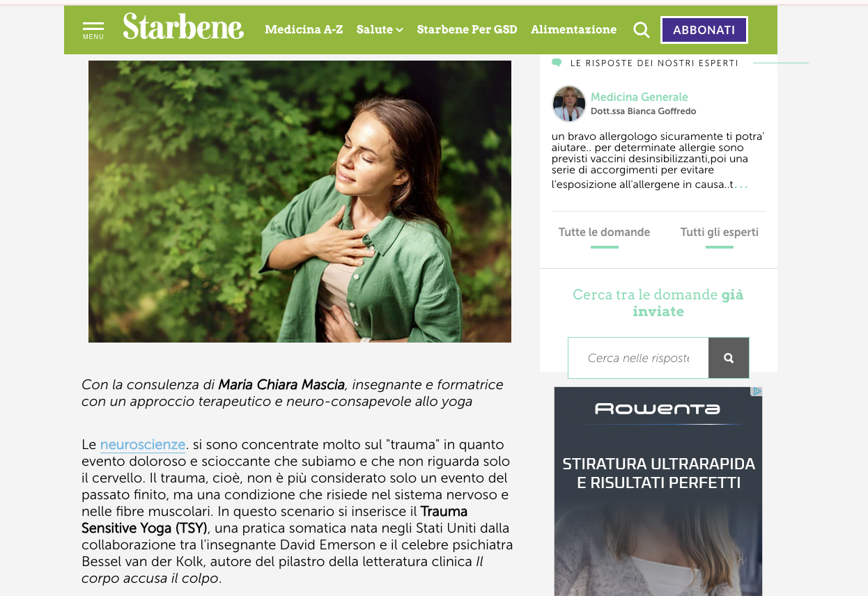Expand the Salute dropdown menu
The image size is (868, 596).
(x=380, y=29)
